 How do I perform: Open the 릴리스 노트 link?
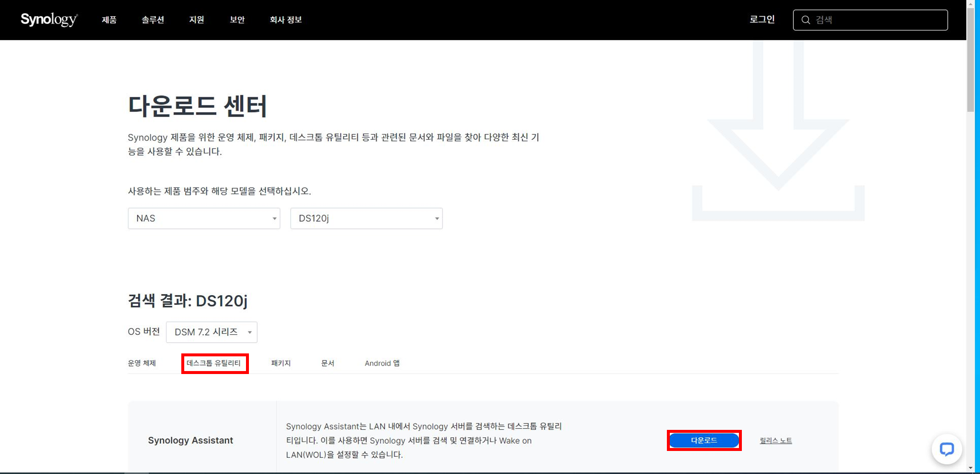pyautogui.click(x=776, y=441)
